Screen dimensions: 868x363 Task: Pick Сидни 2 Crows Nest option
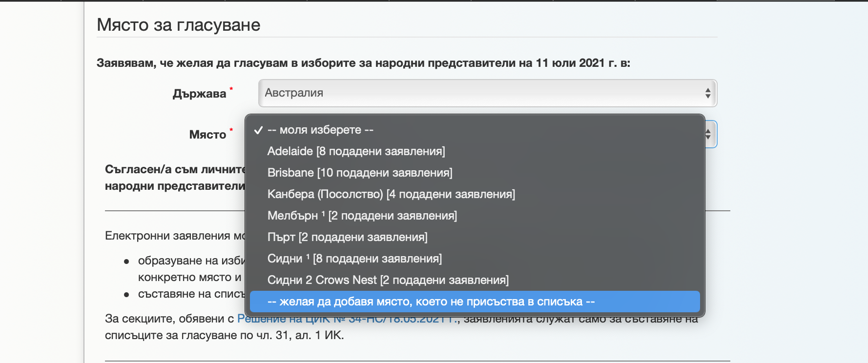click(388, 280)
